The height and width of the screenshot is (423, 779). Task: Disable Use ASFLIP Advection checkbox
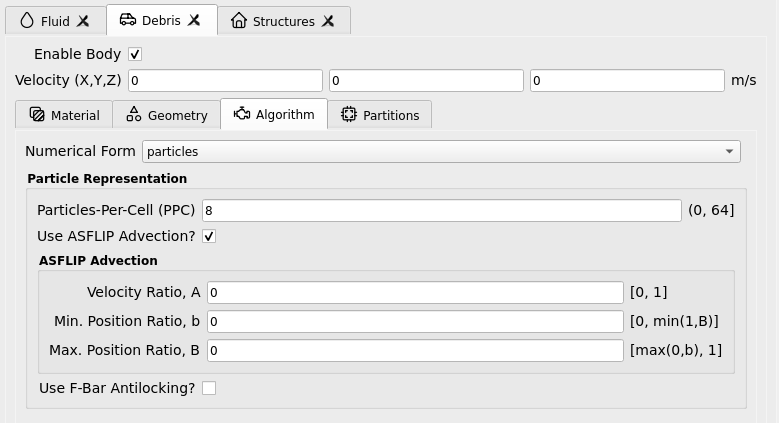click(209, 237)
